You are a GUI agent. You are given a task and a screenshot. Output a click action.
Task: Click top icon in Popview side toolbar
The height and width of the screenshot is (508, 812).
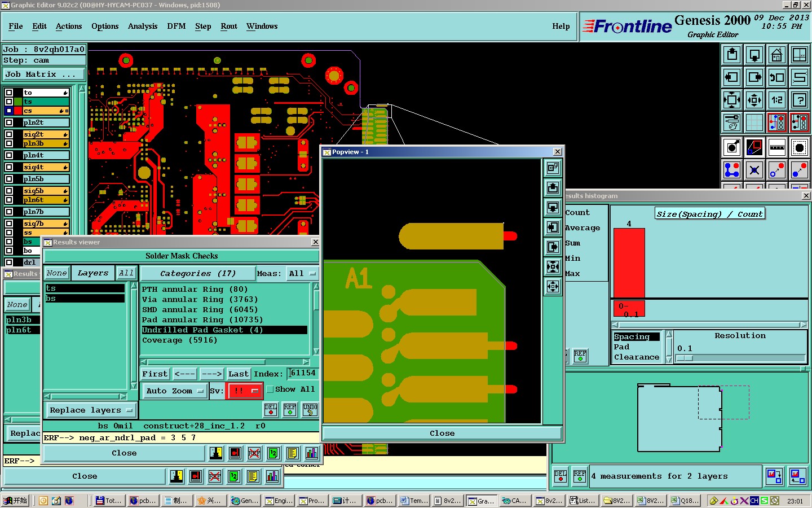(x=553, y=168)
